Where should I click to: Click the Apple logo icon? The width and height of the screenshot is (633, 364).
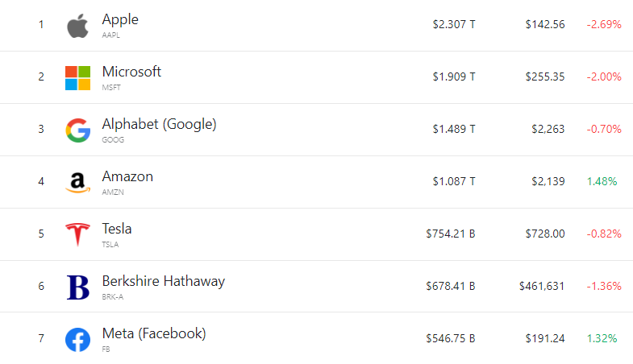(x=77, y=26)
